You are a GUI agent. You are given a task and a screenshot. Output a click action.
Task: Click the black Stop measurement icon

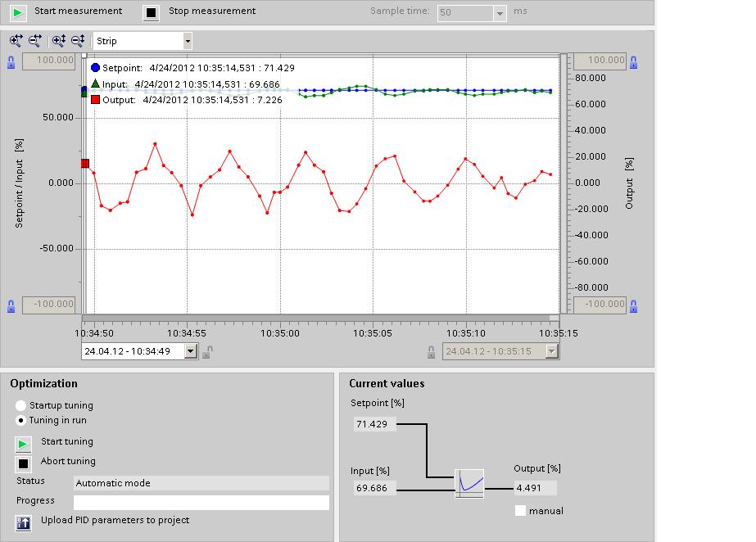[151, 12]
